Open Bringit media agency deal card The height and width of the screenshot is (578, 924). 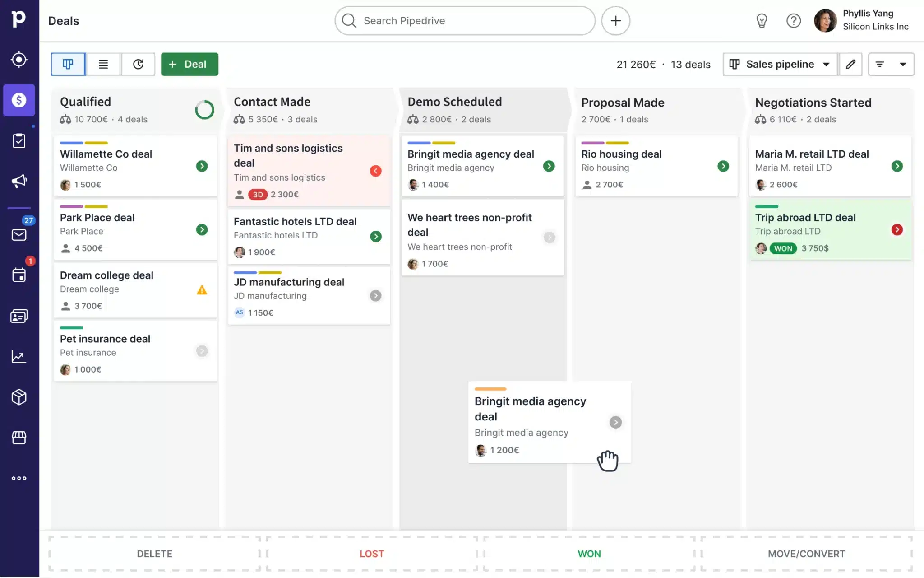[x=470, y=154]
